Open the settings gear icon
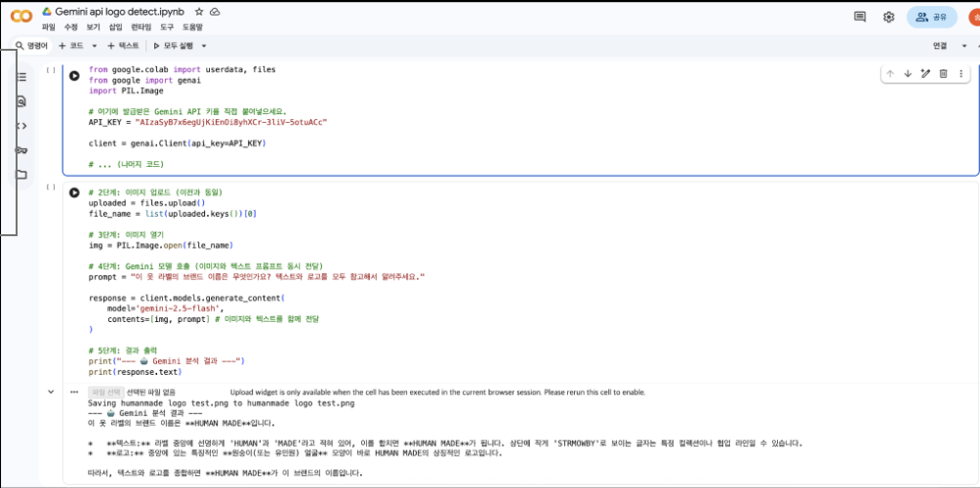 pos(888,17)
